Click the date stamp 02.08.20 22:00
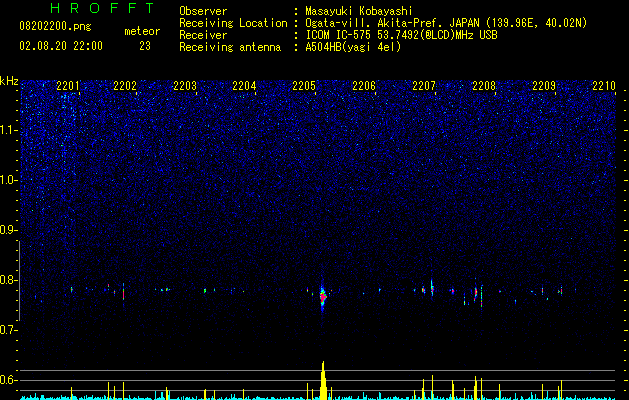The image size is (629, 400). [x=61, y=46]
